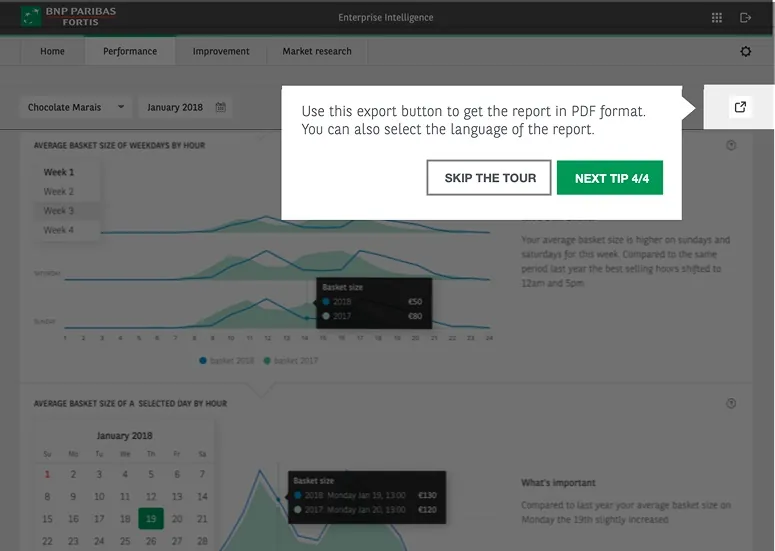Image resolution: width=775 pixels, height=551 pixels.
Task: Toggle the basket 2017 legend entry
Action: [291, 361]
